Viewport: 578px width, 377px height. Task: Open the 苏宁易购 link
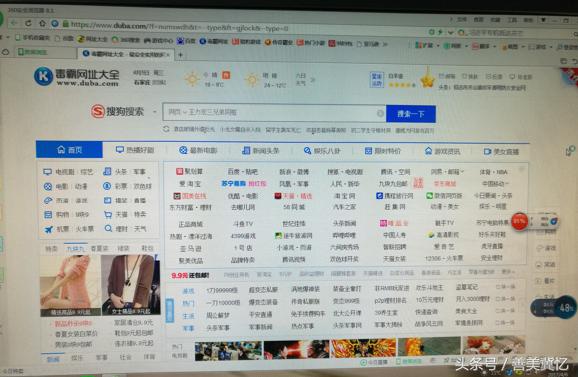click(x=234, y=184)
